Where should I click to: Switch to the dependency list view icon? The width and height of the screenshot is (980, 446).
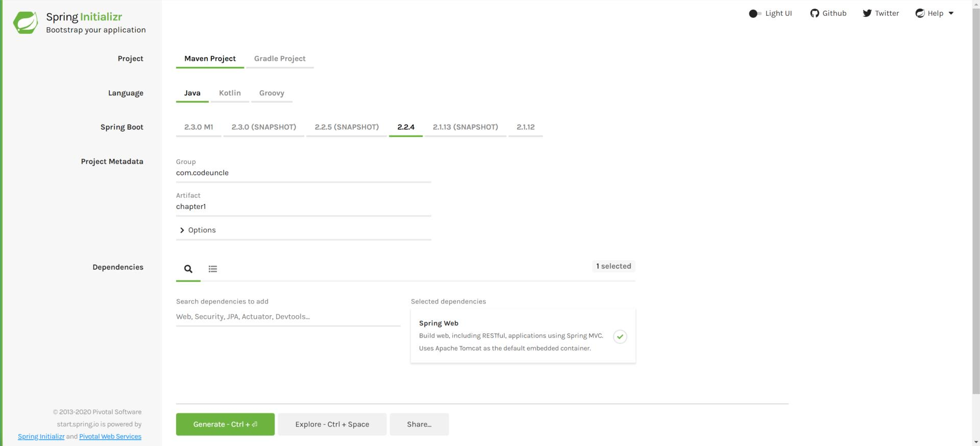[x=213, y=269]
